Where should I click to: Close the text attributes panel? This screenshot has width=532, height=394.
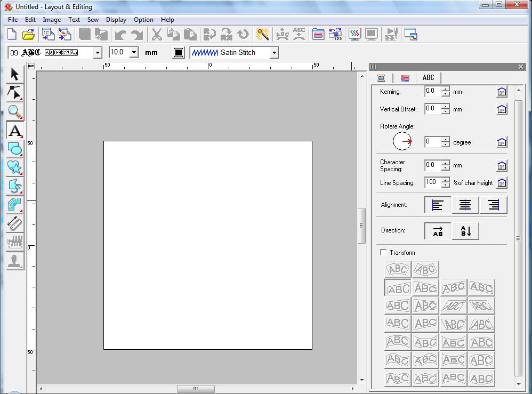click(x=521, y=67)
